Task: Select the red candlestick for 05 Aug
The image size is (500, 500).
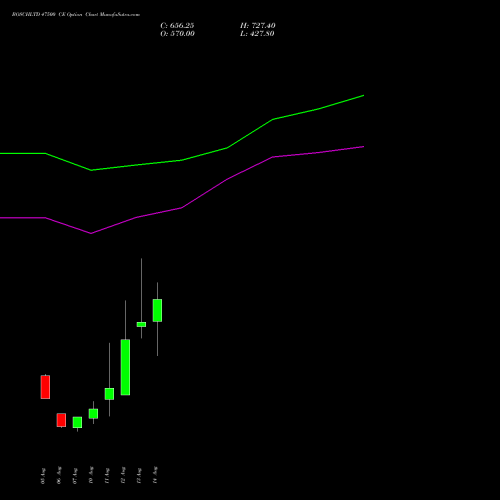Action: tap(45, 387)
